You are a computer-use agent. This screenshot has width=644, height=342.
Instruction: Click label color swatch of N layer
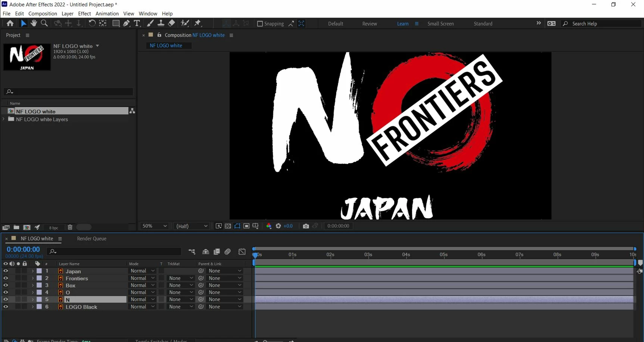point(39,299)
